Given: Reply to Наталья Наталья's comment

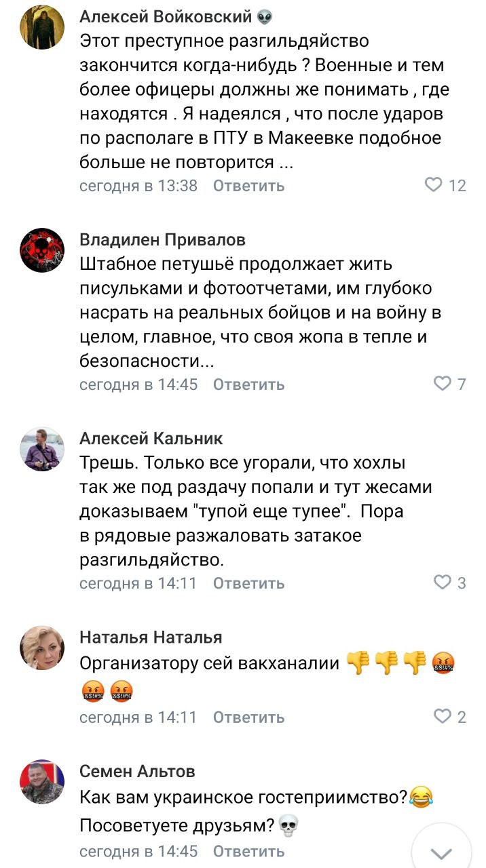Looking at the screenshot, I should click(x=248, y=717).
